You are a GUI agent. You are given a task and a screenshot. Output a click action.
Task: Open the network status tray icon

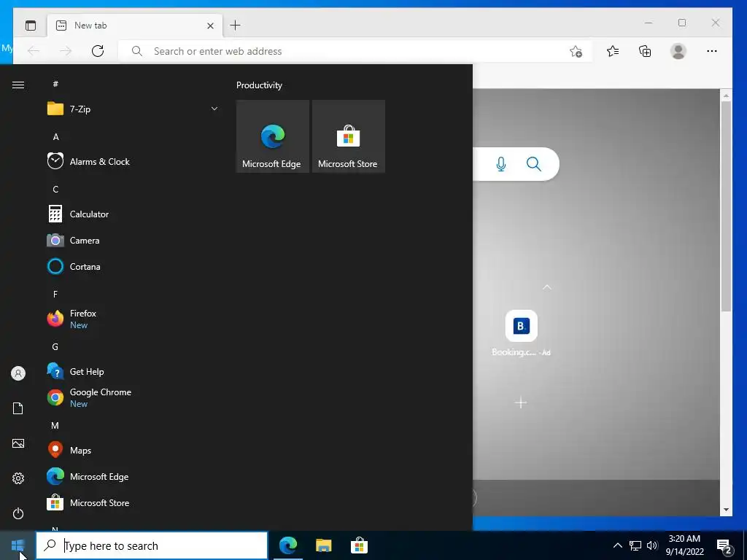pos(635,545)
